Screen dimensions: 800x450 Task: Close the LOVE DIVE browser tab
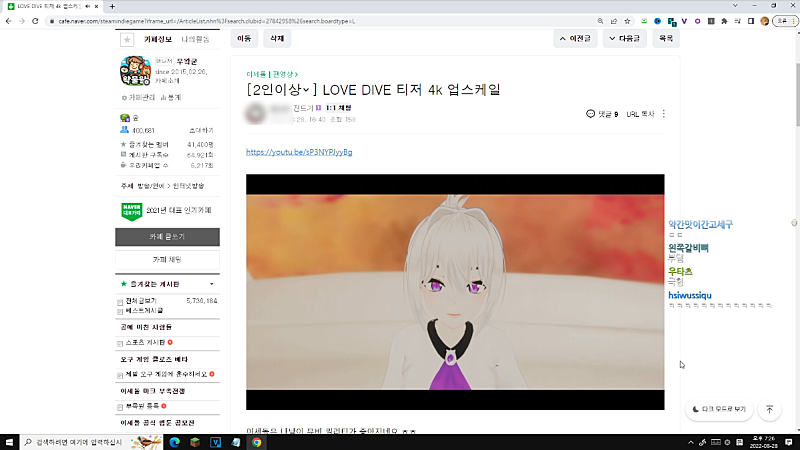click(96, 6)
